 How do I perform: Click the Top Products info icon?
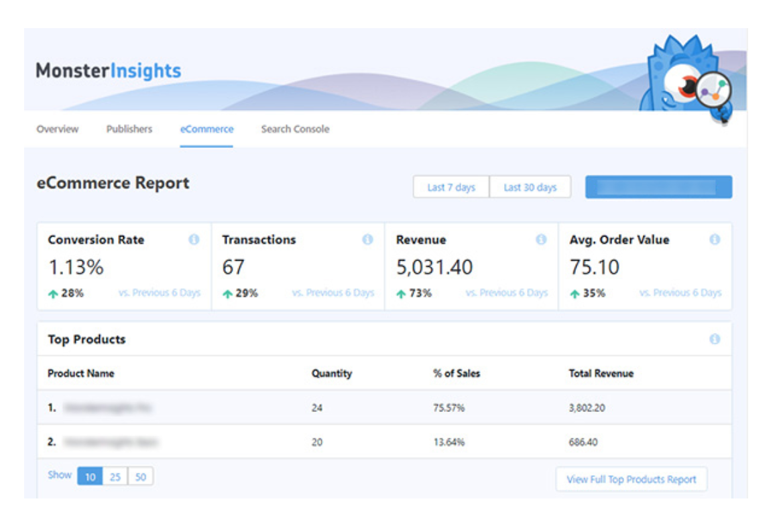715,340
